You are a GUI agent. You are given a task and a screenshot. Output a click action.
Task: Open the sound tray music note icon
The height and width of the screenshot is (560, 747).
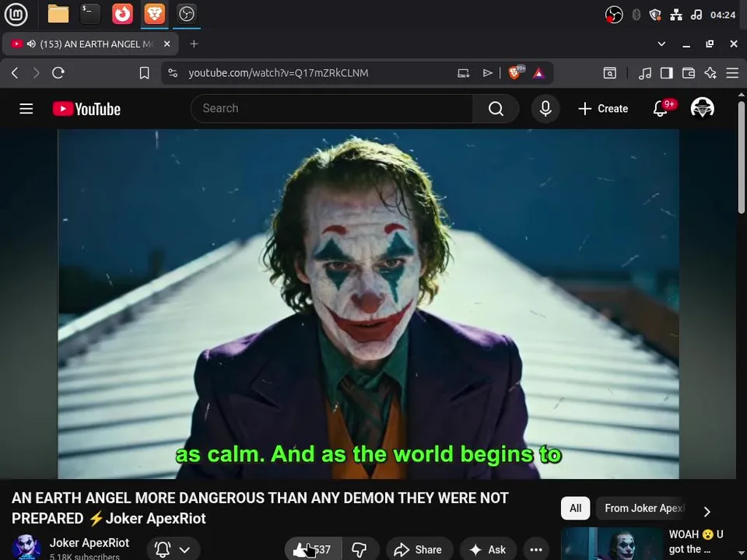point(696,15)
